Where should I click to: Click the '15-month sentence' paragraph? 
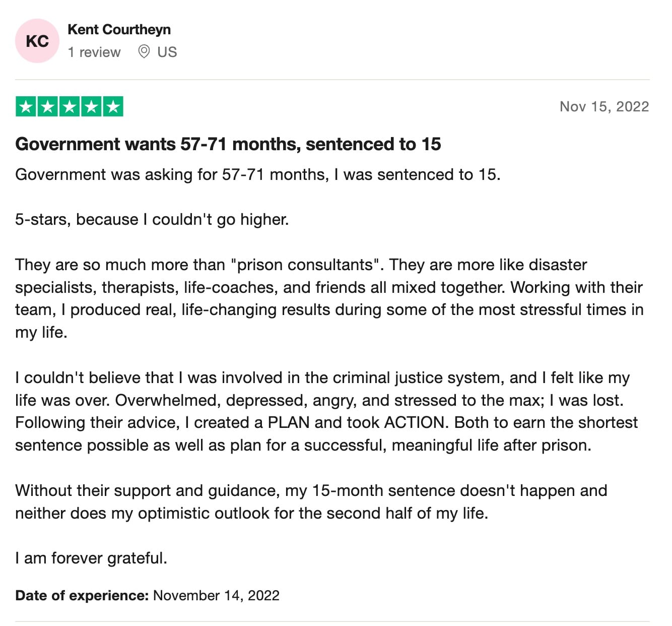(x=311, y=502)
